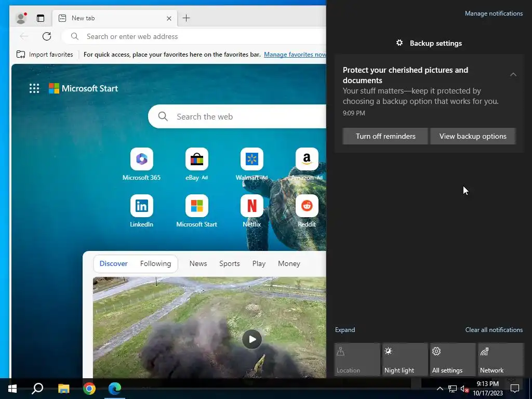
Task: Open the Reddit quick link
Action: [x=307, y=211]
